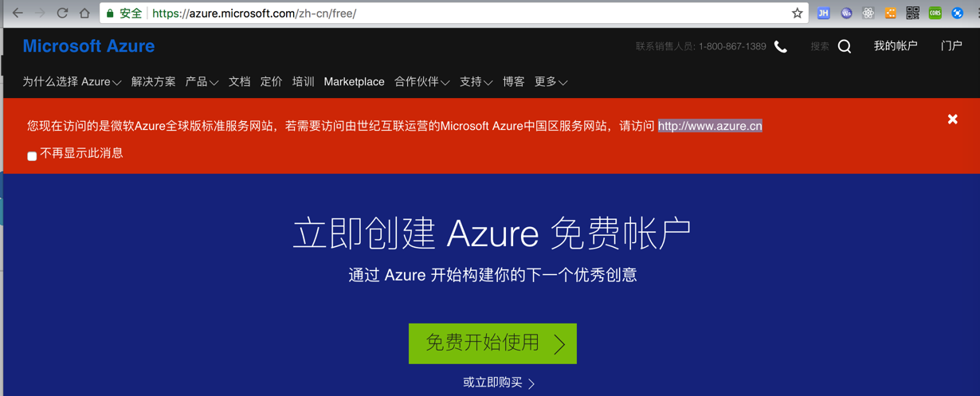Image resolution: width=980 pixels, height=396 pixels.
Task: Open the 解决方案 menu item
Action: (153, 82)
